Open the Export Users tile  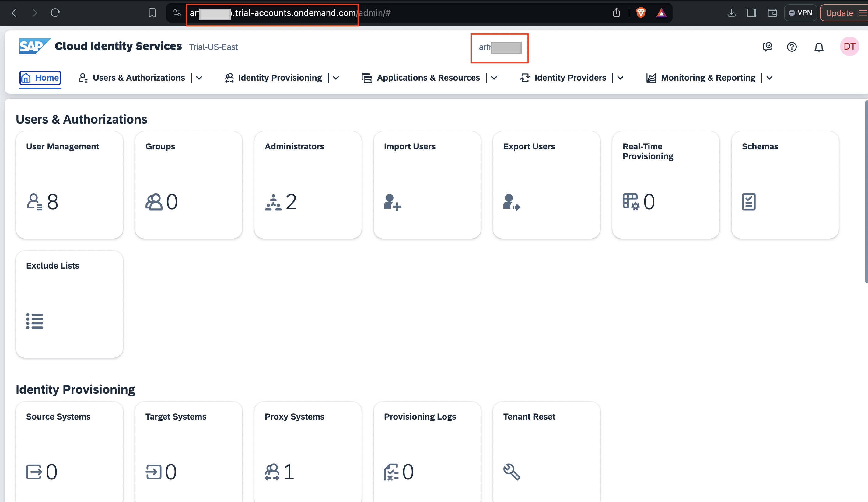[x=546, y=185]
